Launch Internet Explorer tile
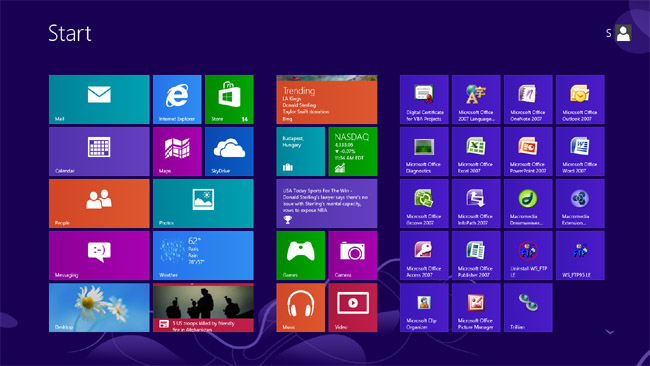The height and width of the screenshot is (366, 650). tap(177, 99)
